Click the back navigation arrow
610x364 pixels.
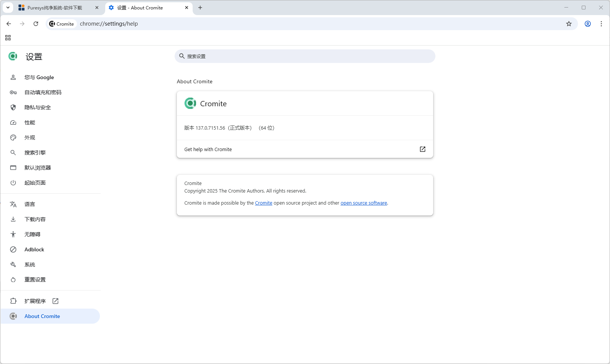tap(9, 24)
